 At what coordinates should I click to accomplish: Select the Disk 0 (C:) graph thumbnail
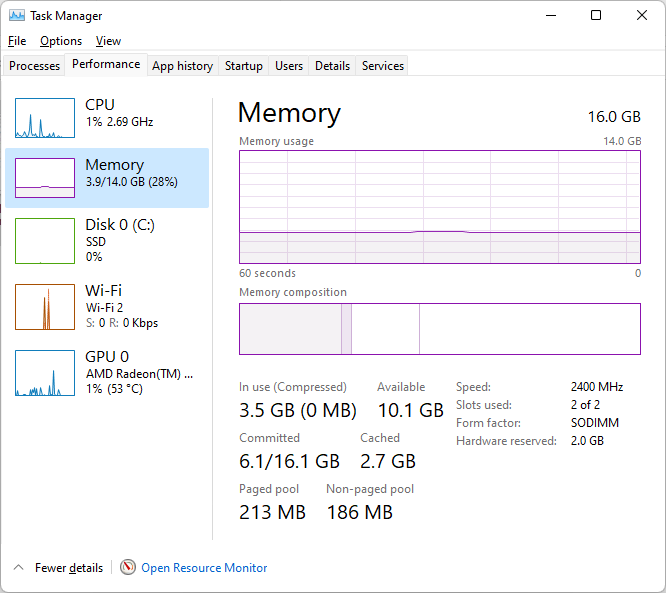pyautogui.click(x=45, y=241)
